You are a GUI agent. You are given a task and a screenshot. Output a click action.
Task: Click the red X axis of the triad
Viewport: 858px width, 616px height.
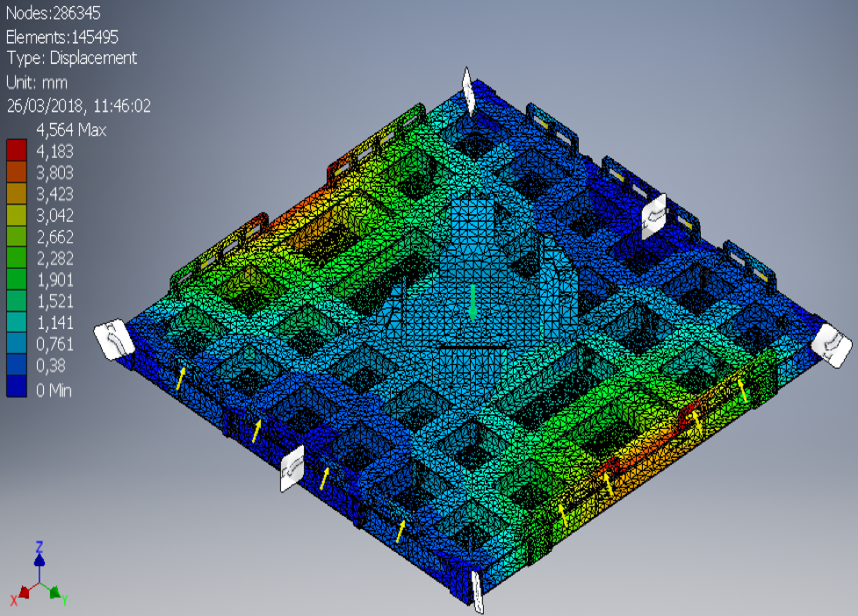[21, 594]
